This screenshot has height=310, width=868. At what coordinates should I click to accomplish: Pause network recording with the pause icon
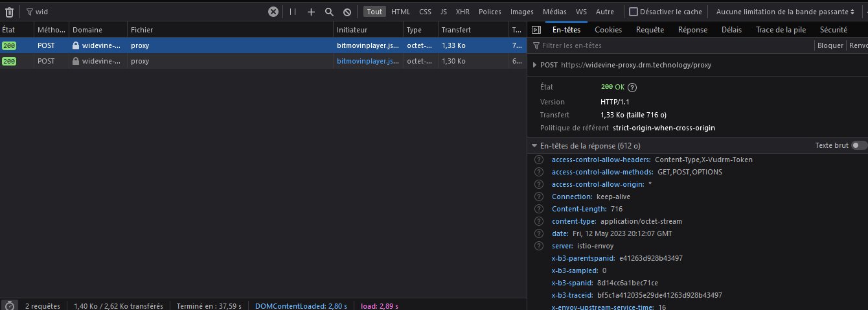click(293, 12)
